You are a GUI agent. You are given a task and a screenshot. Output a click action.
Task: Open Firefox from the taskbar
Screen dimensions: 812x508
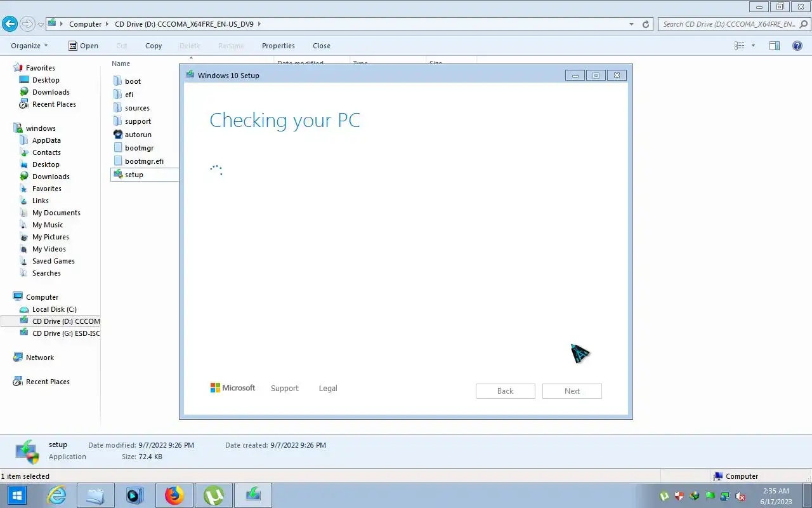[174, 495]
